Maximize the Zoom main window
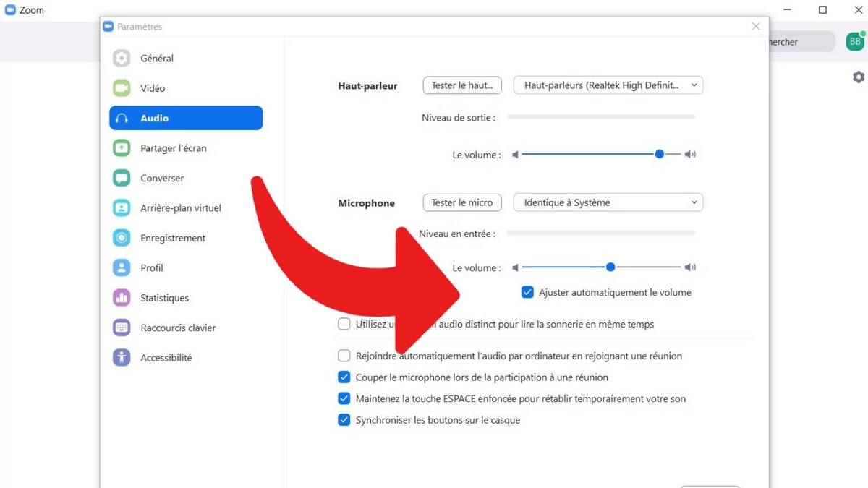 click(x=822, y=10)
